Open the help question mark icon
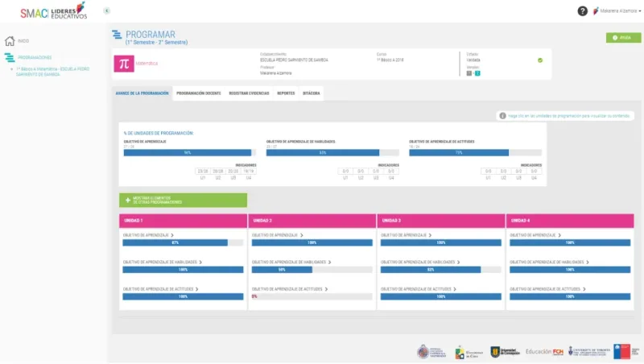 [582, 11]
